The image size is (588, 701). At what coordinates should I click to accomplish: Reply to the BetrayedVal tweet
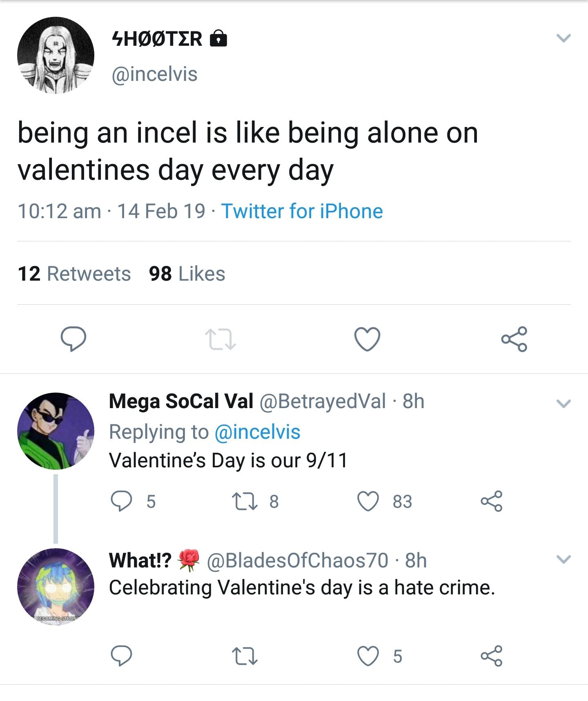tap(121, 501)
